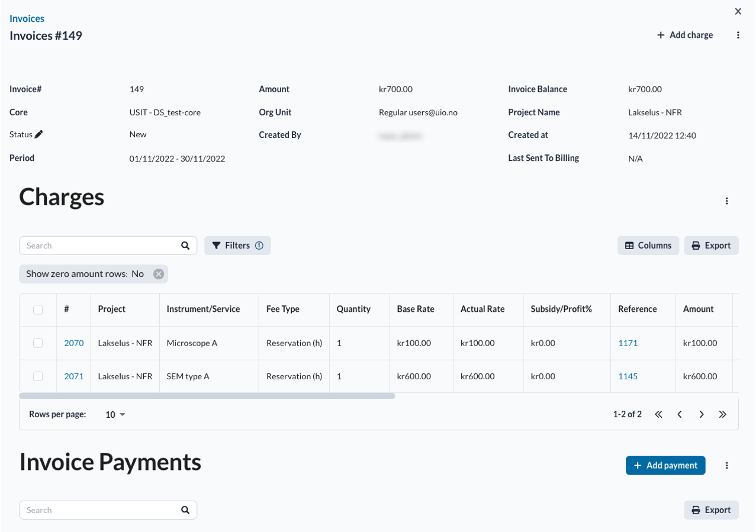
Task: Open charge number 2070 link
Action: point(74,343)
